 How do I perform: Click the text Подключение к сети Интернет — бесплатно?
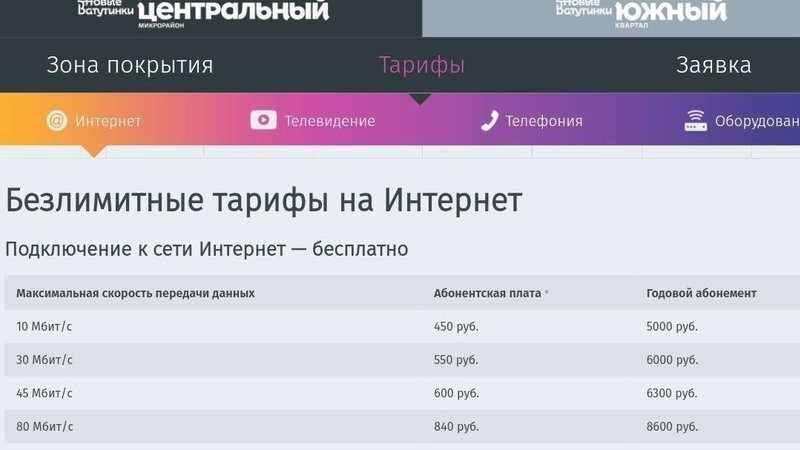[206, 249]
